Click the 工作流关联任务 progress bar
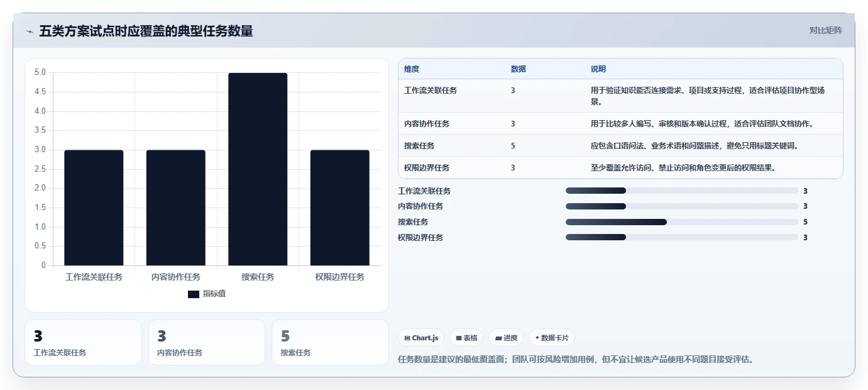 (682, 191)
